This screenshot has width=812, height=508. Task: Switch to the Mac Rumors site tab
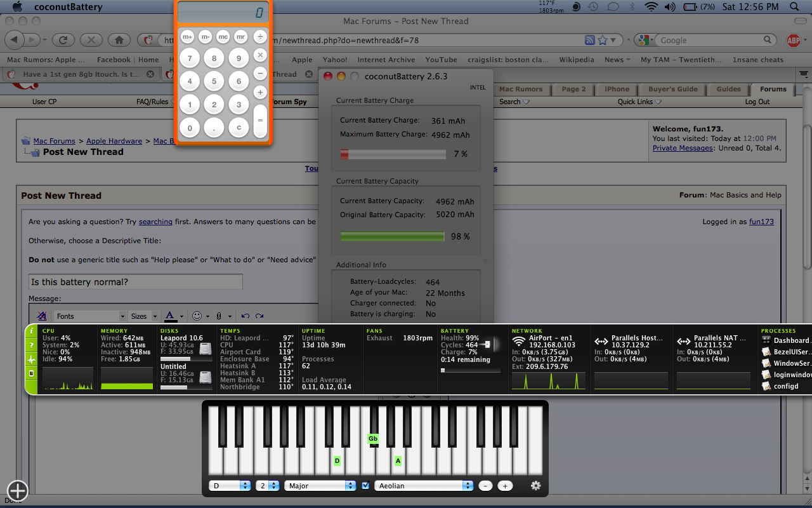(521, 90)
